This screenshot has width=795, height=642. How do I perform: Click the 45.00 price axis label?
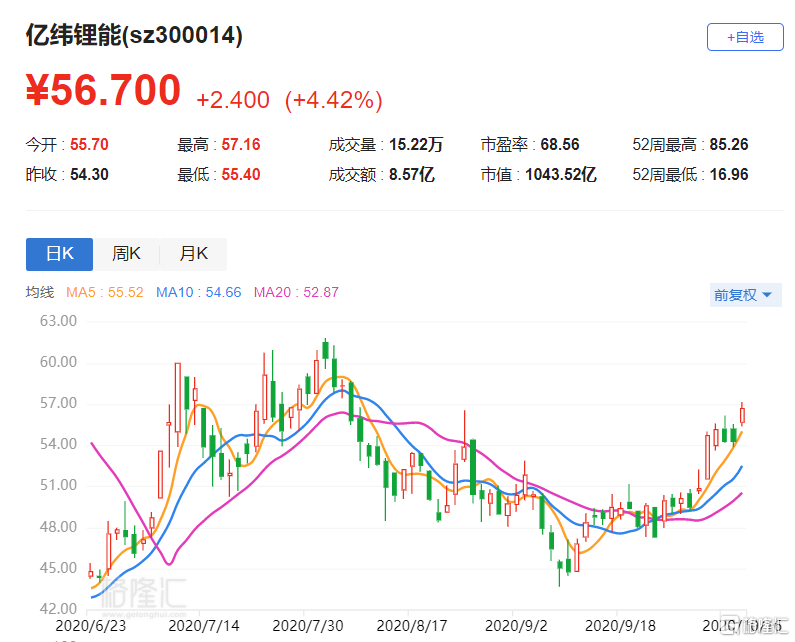[58, 568]
